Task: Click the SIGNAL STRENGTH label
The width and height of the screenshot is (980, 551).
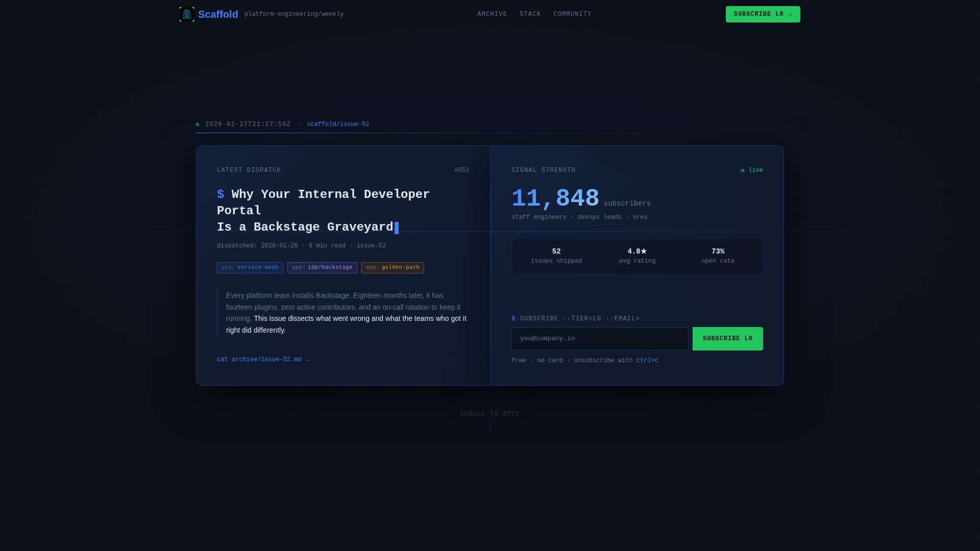Action: (x=544, y=170)
